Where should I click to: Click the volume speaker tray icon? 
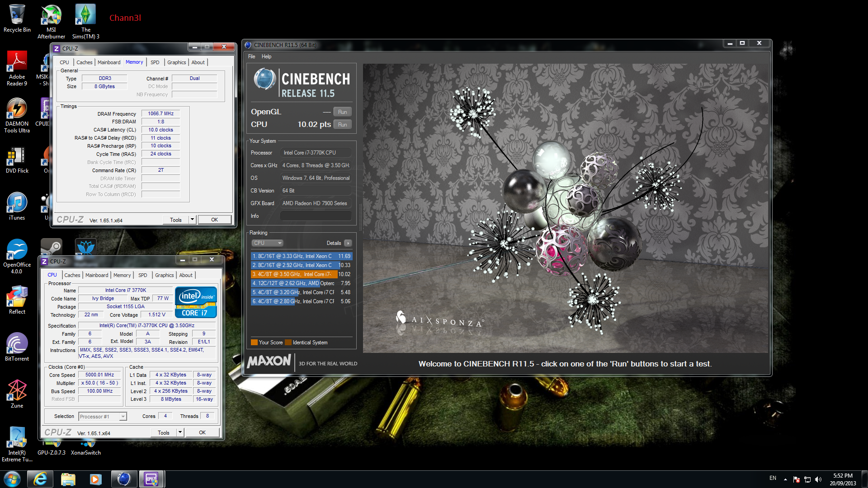click(818, 479)
